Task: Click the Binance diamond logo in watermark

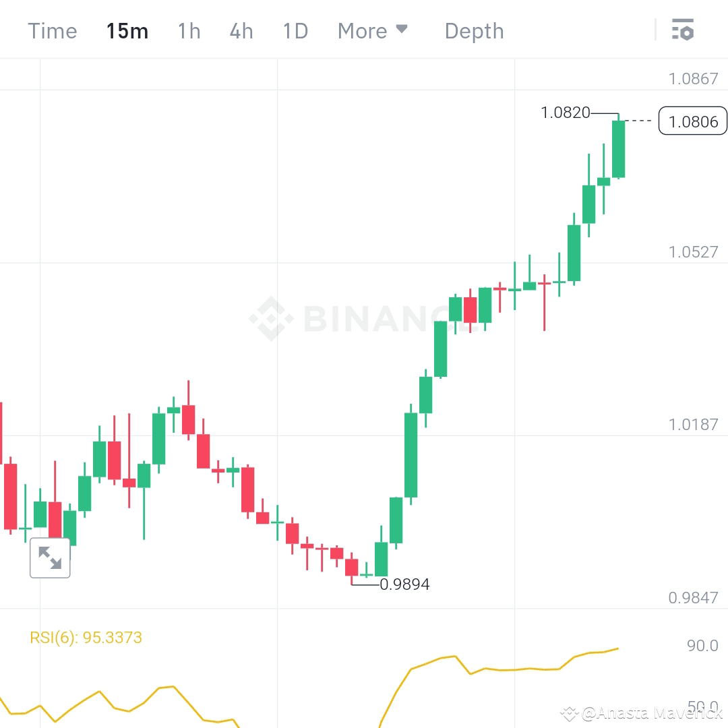Action: (272, 317)
